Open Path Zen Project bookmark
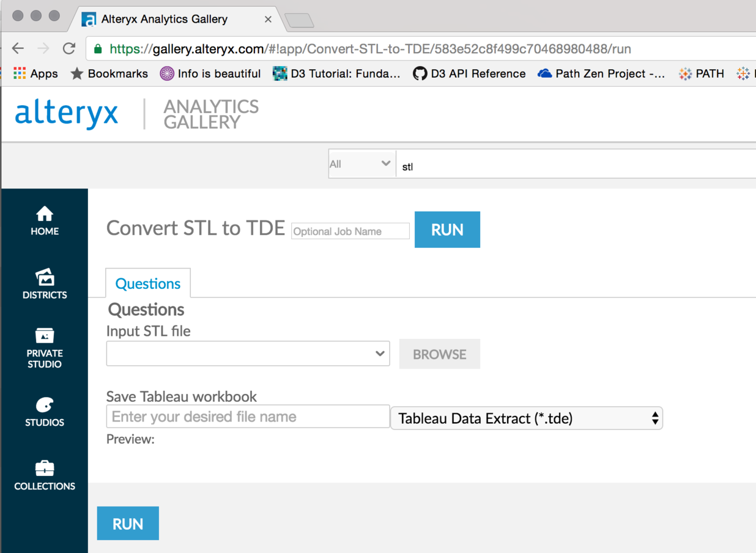 click(601, 73)
